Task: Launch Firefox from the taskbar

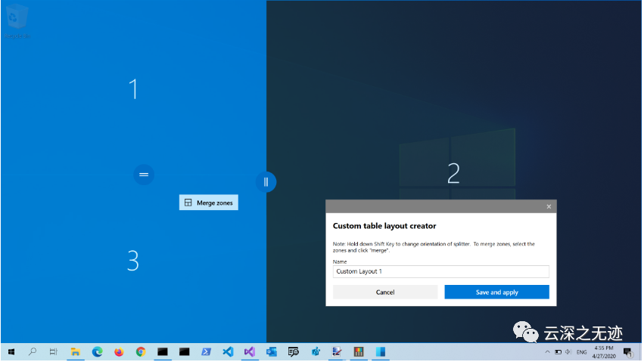Action: pos(119,352)
